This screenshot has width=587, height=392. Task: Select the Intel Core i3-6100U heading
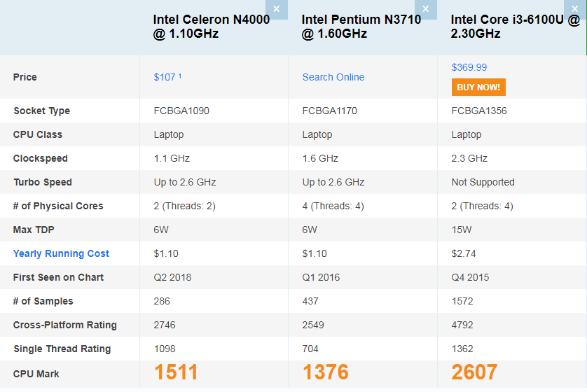point(515,27)
